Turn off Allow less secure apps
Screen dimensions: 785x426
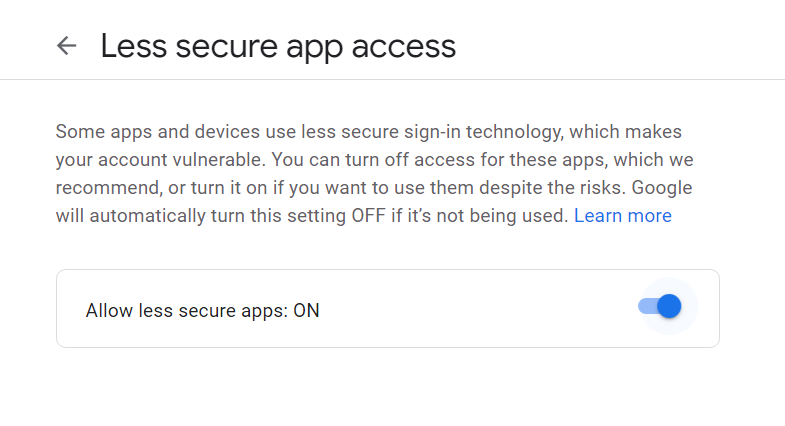click(x=660, y=307)
